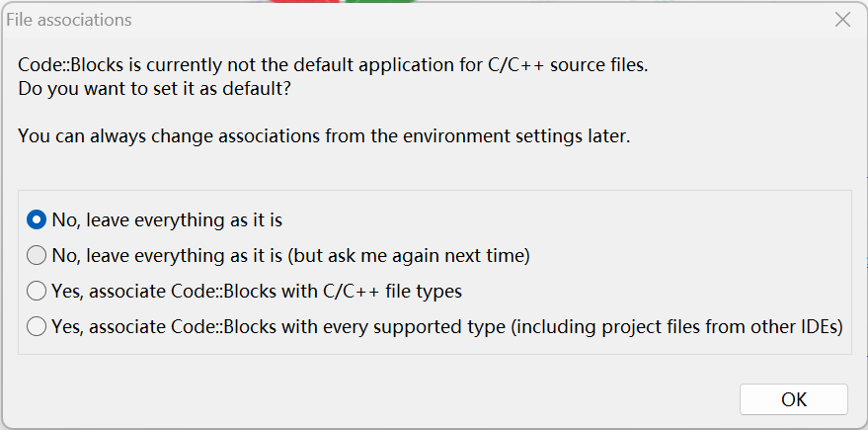Screen dimensions: 868x430
Task: Click the "Yes, associate Code::Blocks with C/C++ file types" label
Action: (257, 292)
